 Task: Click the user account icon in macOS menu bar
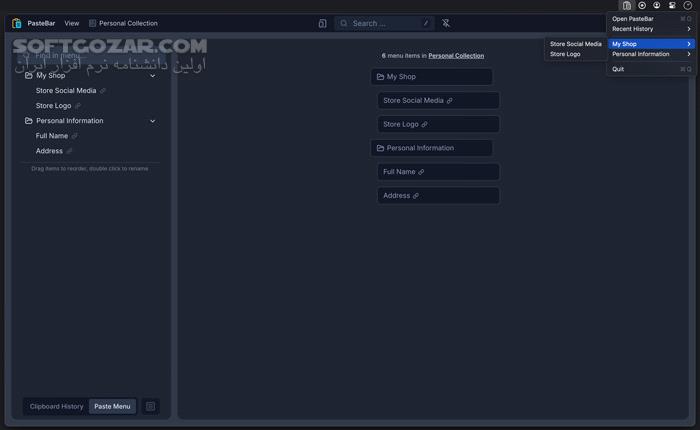[657, 6]
